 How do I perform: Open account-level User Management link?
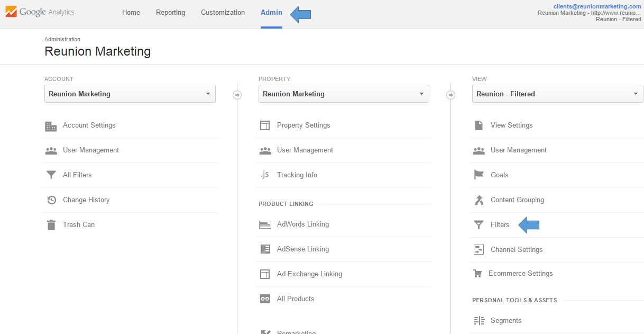(91, 150)
